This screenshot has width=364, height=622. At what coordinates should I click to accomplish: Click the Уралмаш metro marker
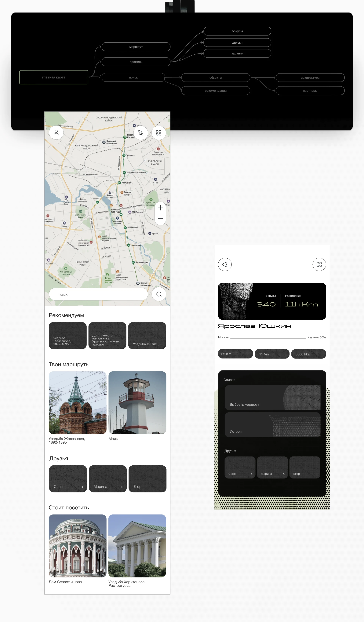point(124,155)
